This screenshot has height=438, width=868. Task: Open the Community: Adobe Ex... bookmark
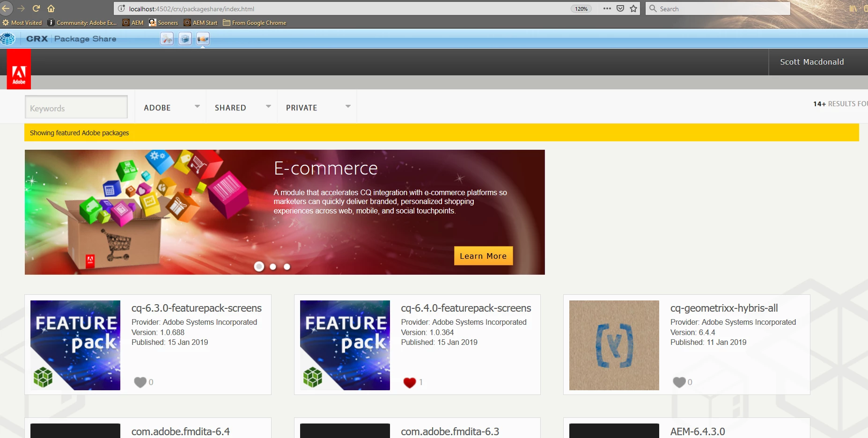click(x=82, y=22)
